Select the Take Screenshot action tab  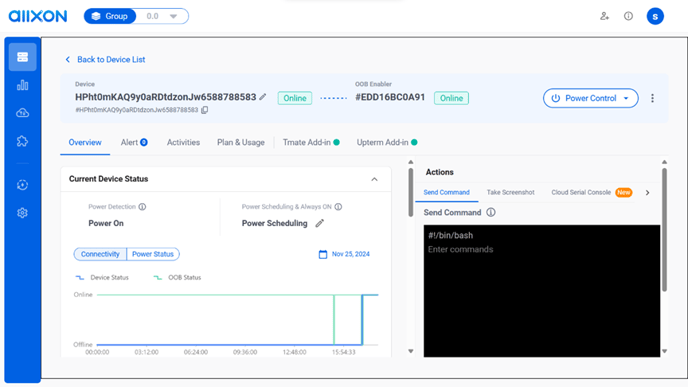[511, 193]
